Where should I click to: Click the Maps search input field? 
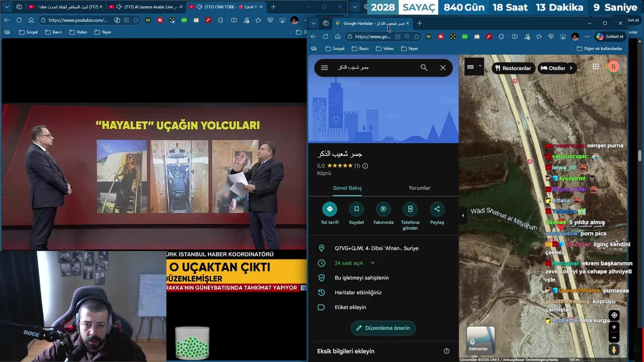pos(375,67)
